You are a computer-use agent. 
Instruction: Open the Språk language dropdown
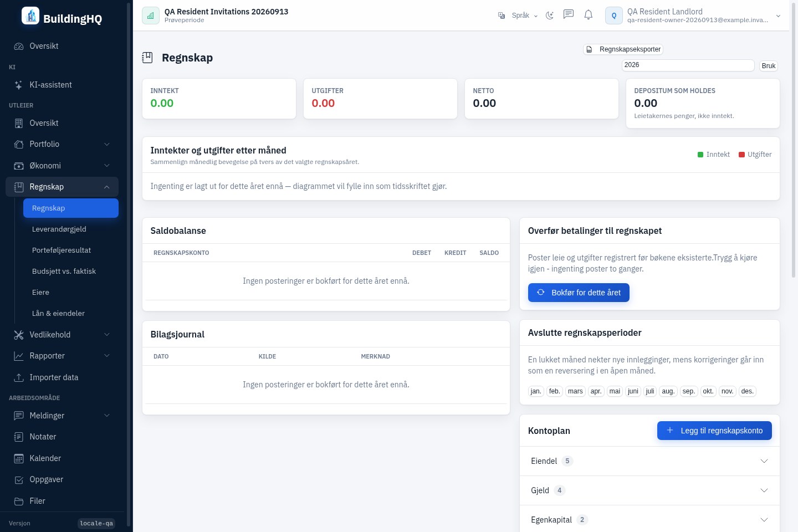click(x=518, y=16)
